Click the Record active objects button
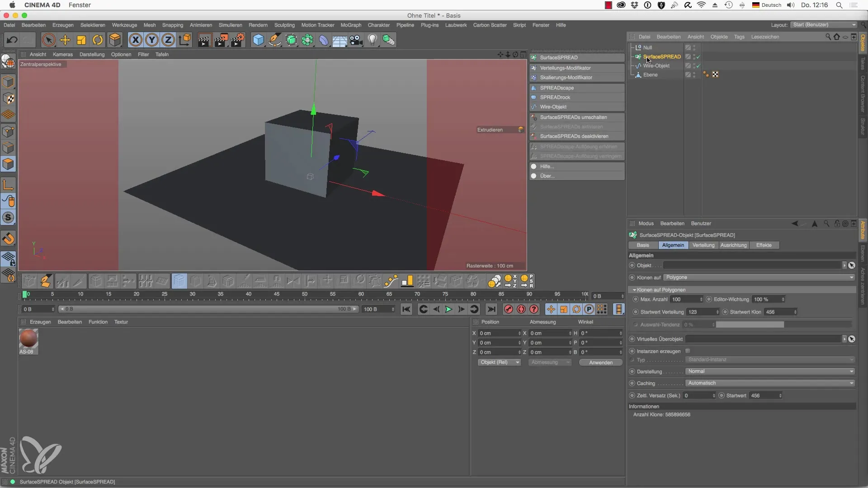The height and width of the screenshot is (488, 868). coord(508,310)
